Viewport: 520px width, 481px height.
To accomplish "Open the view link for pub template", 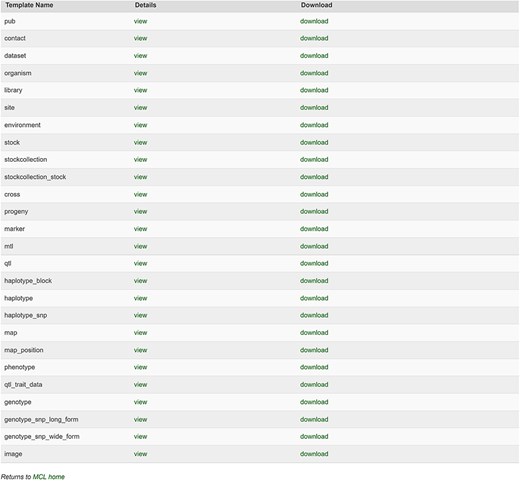I will [140, 21].
